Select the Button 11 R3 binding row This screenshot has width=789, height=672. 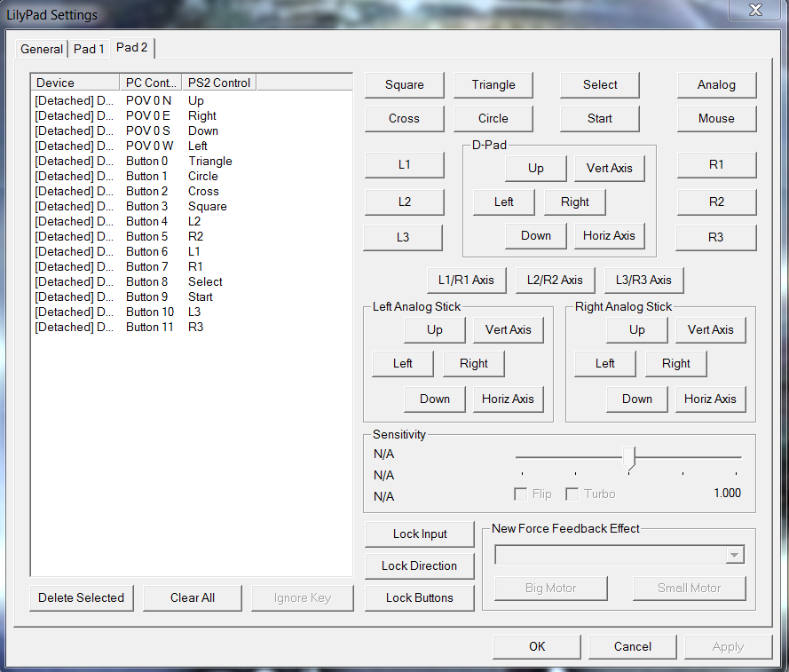[191, 328]
